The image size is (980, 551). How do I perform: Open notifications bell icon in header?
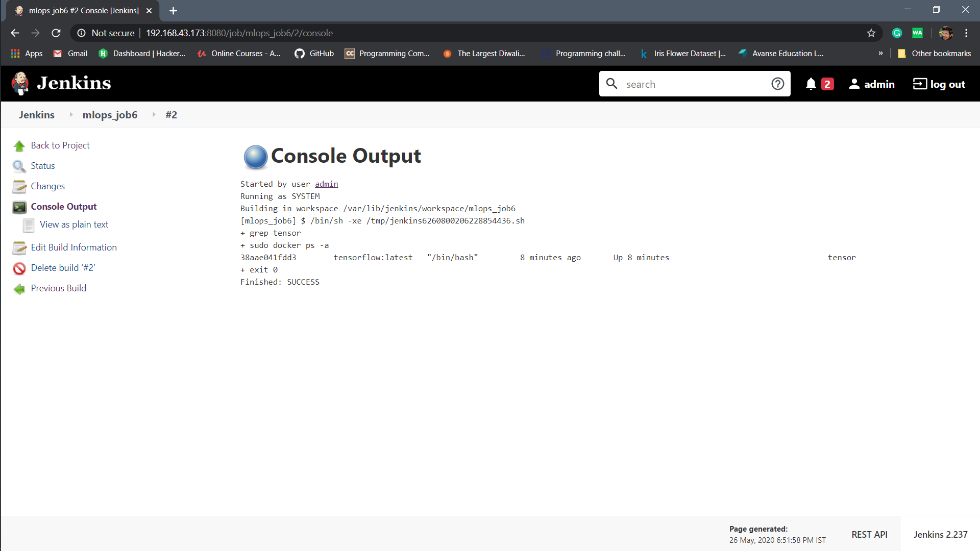811,84
